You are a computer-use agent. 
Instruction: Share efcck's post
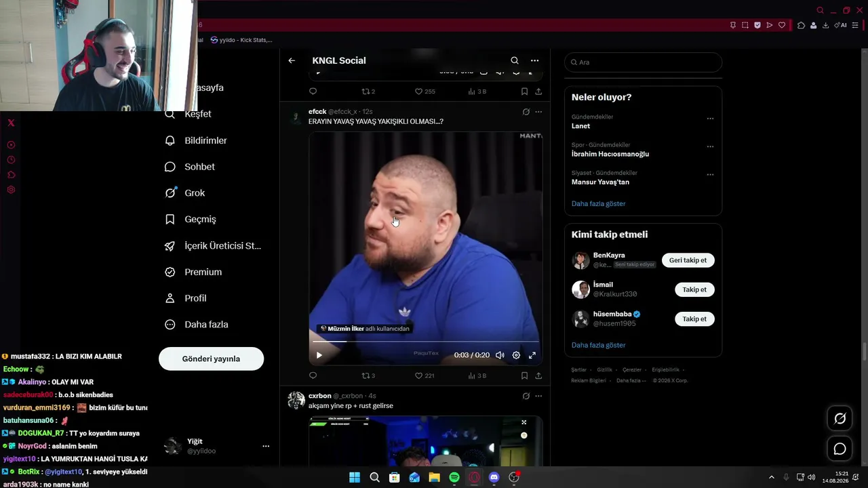click(538, 375)
